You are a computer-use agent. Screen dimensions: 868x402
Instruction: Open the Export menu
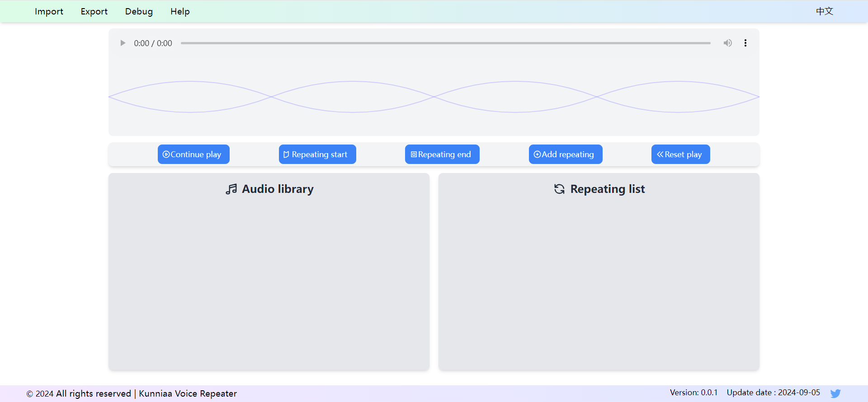(x=94, y=11)
